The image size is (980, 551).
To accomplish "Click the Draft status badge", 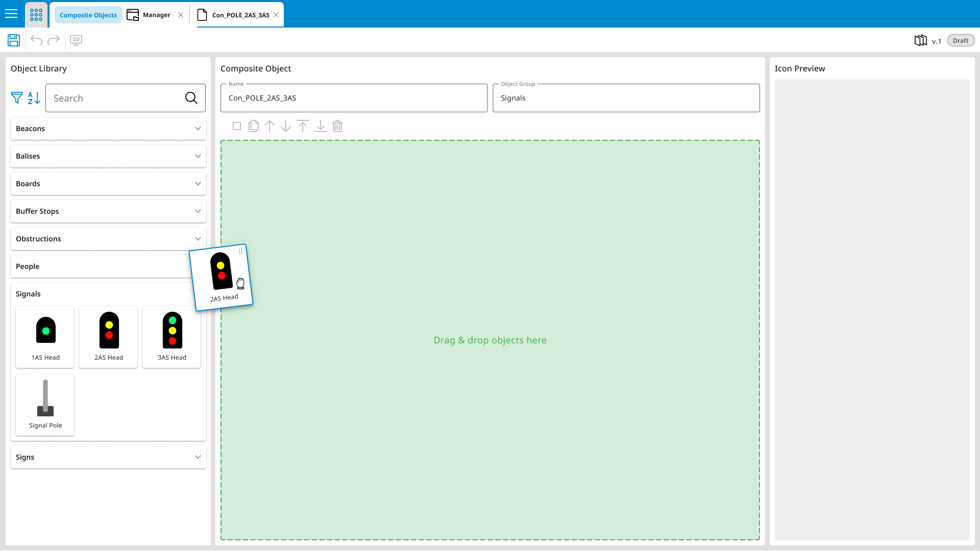I will pos(960,41).
